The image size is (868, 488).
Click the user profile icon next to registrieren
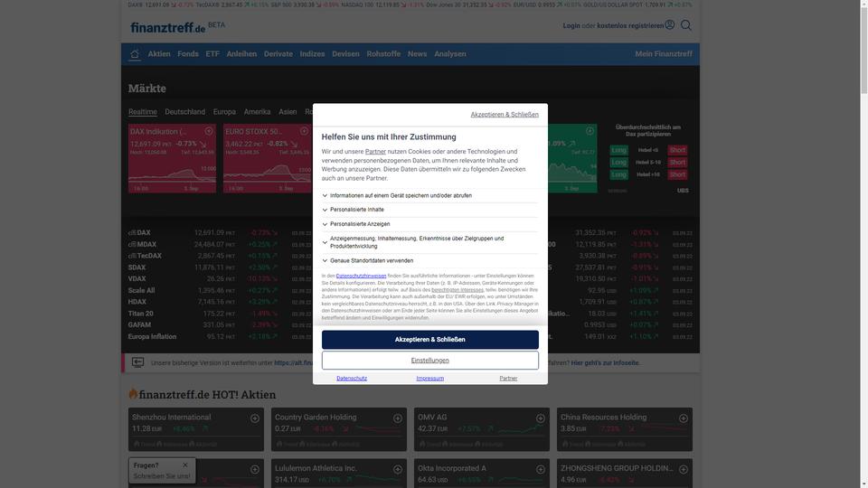point(670,25)
